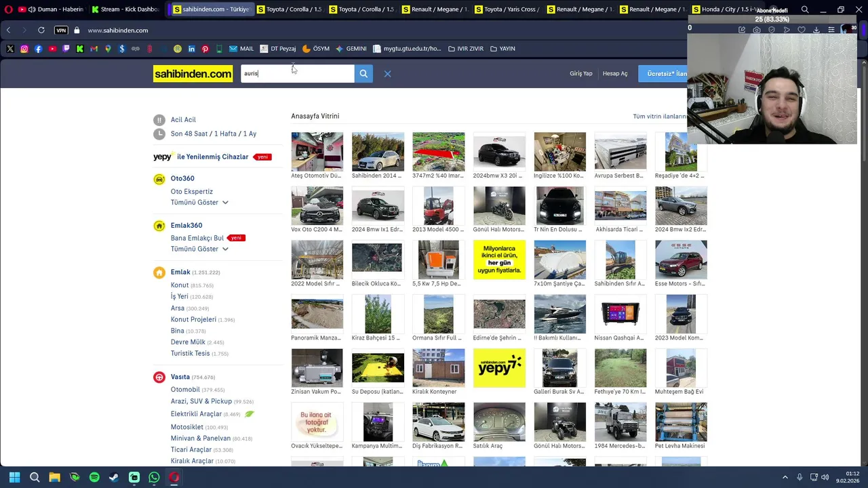Screen dimensions: 868x488
Task: Open Steam from the taskbar
Action: 114,477
